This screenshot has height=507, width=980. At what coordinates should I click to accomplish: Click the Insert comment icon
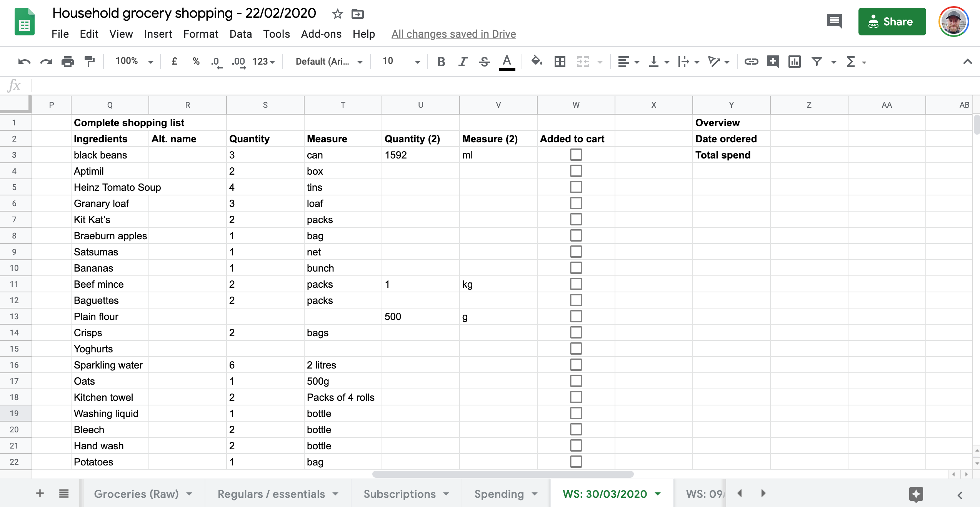pyautogui.click(x=773, y=62)
